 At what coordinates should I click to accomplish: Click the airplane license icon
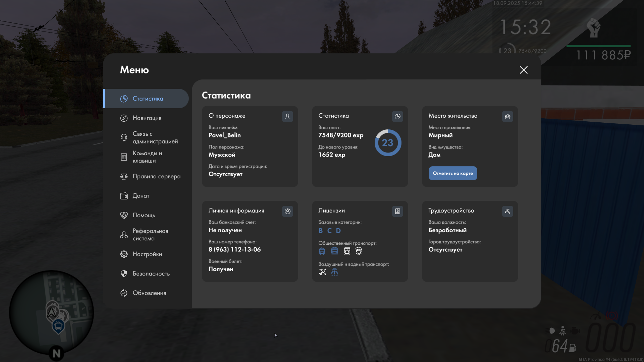[x=322, y=272]
